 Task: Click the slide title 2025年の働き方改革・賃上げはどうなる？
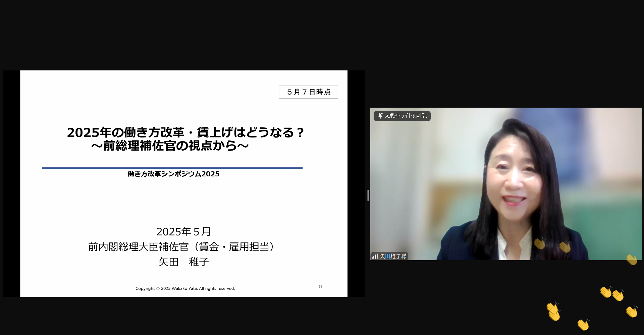tap(185, 132)
